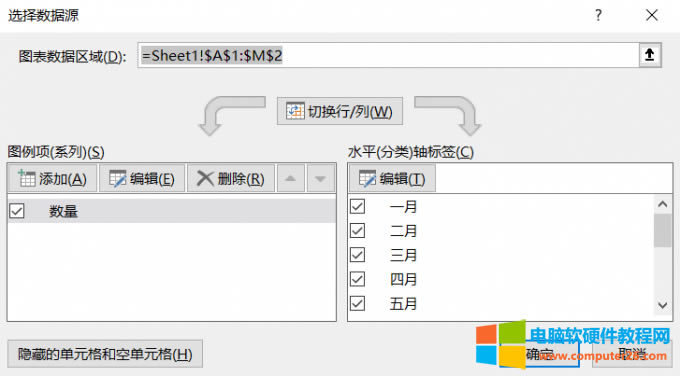Select the 一月 label text
Viewport: 680px width, 376px height.
(x=403, y=206)
